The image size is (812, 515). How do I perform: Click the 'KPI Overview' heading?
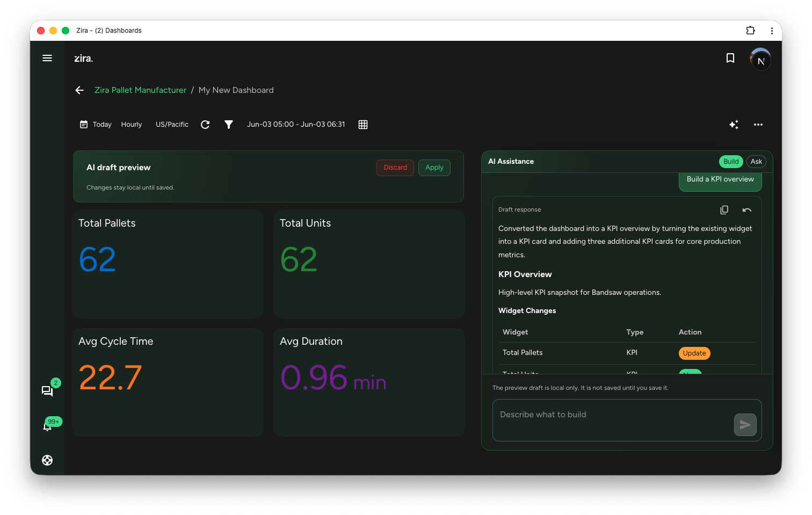tap(525, 274)
